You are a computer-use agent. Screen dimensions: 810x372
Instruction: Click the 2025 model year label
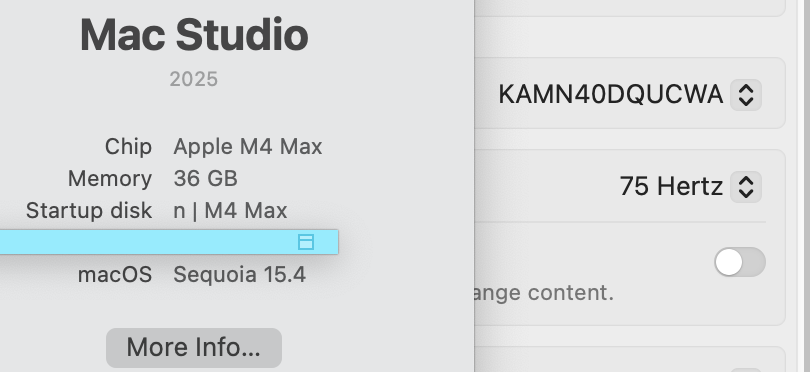pos(194,79)
